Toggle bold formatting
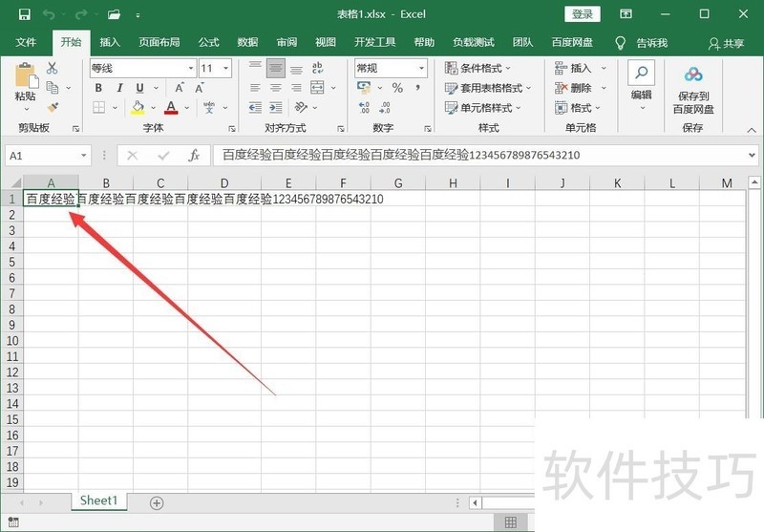The width and height of the screenshot is (764, 532). click(98, 88)
